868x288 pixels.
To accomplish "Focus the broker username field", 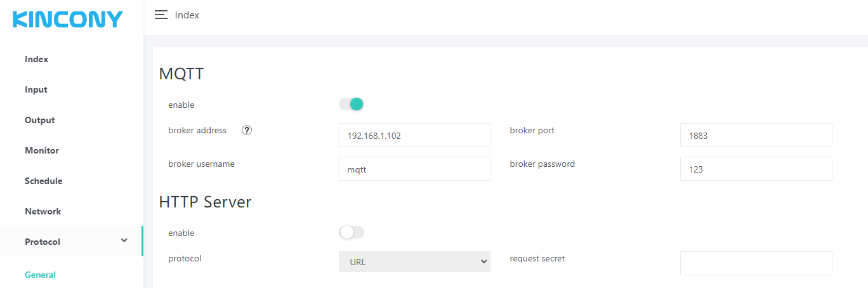I will pos(414,169).
